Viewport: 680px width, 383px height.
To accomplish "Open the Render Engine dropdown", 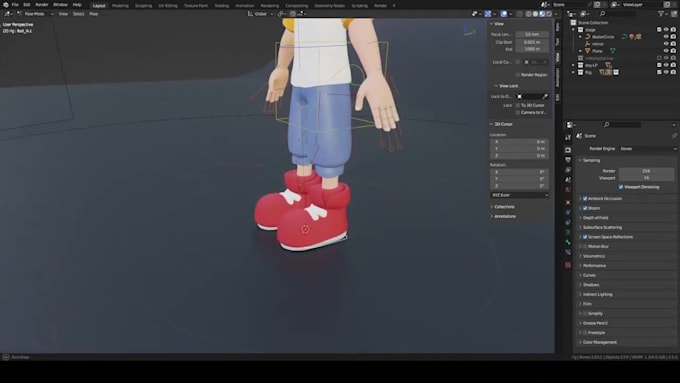I will pyautogui.click(x=648, y=149).
